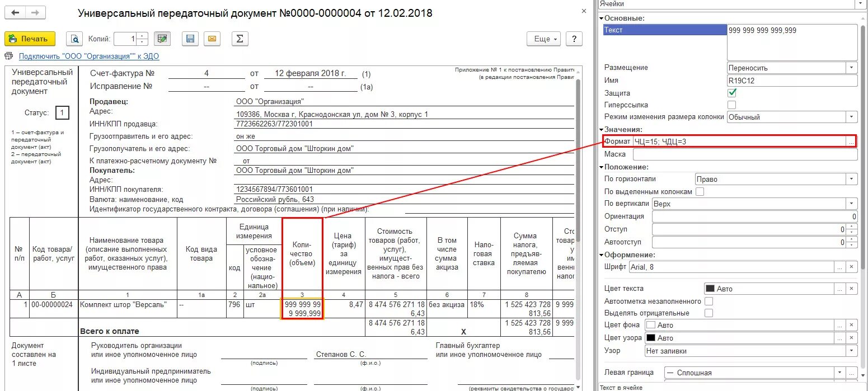This screenshot has height=391, width=868.
Task: Increase the Автоотступ value
Action: click(x=852, y=239)
